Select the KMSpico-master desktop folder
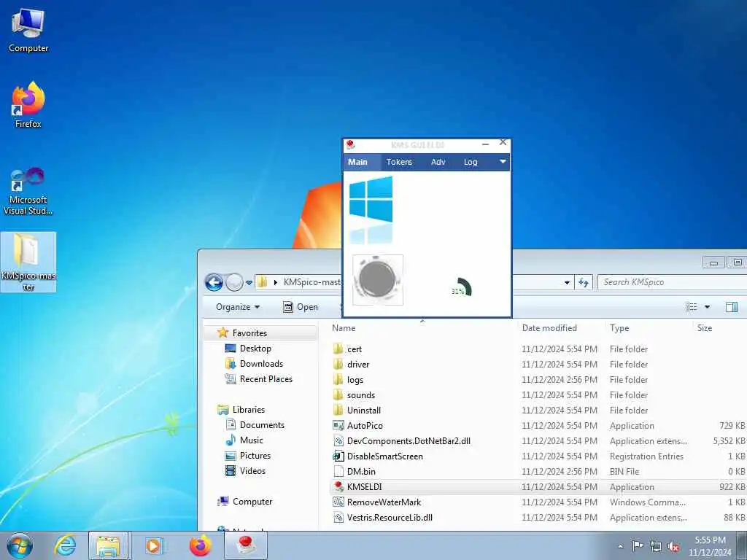The height and width of the screenshot is (560, 747). [x=28, y=262]
